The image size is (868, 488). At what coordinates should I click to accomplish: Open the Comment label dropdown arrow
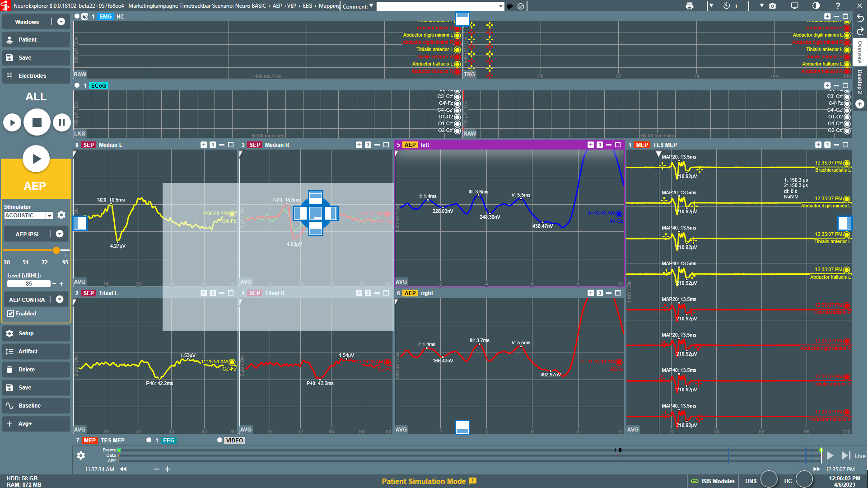371,6
